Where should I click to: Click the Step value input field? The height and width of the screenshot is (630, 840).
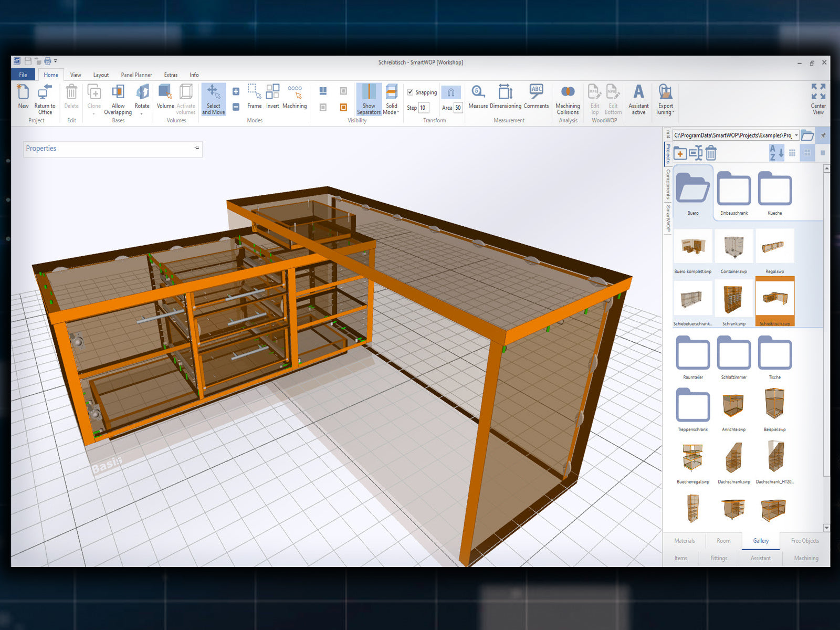click(x=423, y=108)
